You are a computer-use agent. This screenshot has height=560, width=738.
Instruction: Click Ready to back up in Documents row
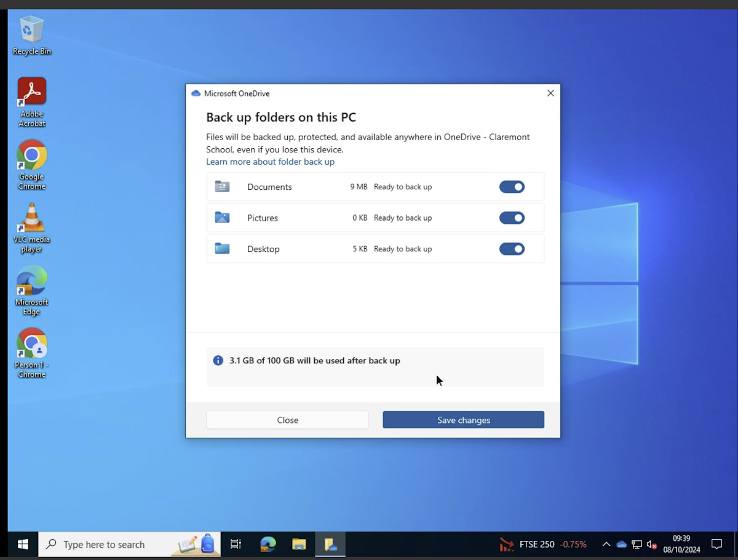click(x=403, y=187)
